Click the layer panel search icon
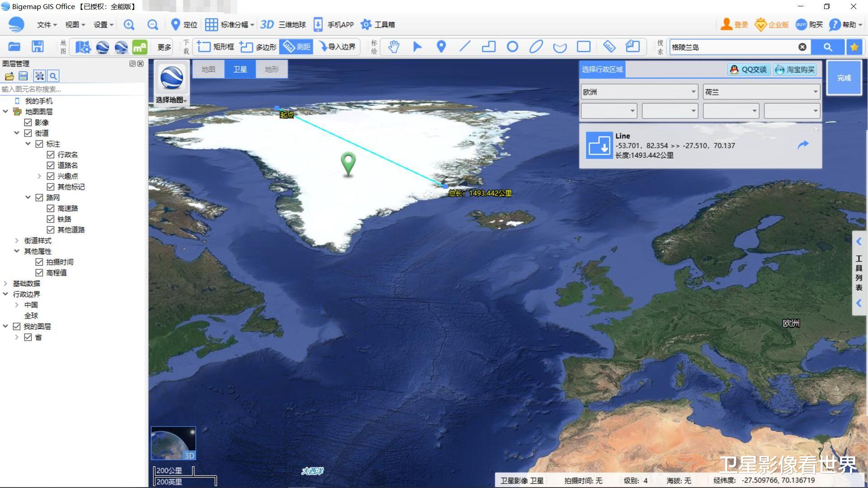868x488 pixels. point(53,76)
